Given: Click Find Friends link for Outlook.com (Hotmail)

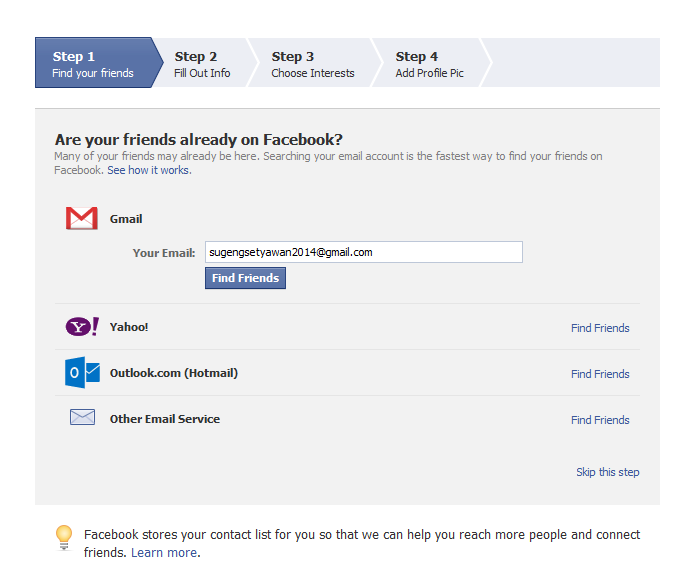Looking at the screenshot, I should point(600,374).
